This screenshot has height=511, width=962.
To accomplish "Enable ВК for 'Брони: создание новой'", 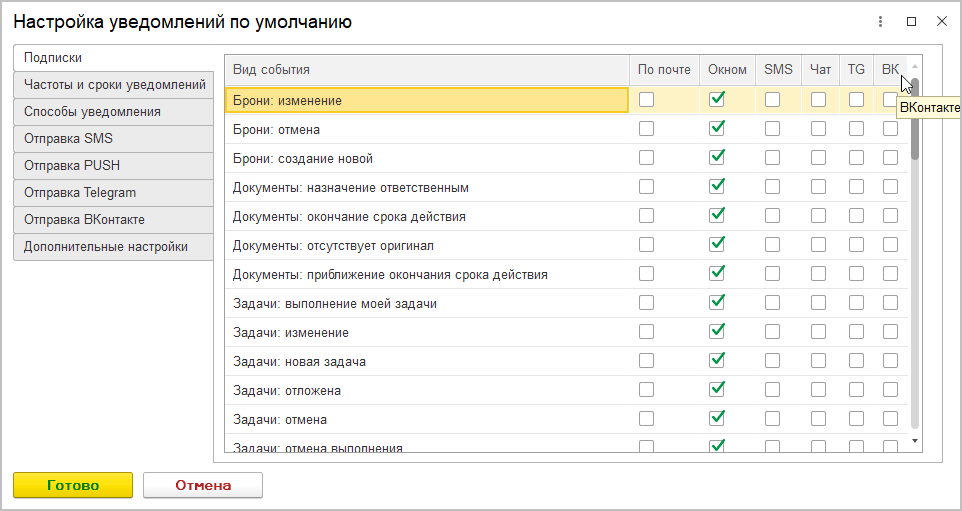I will click(x=890, y=158).
